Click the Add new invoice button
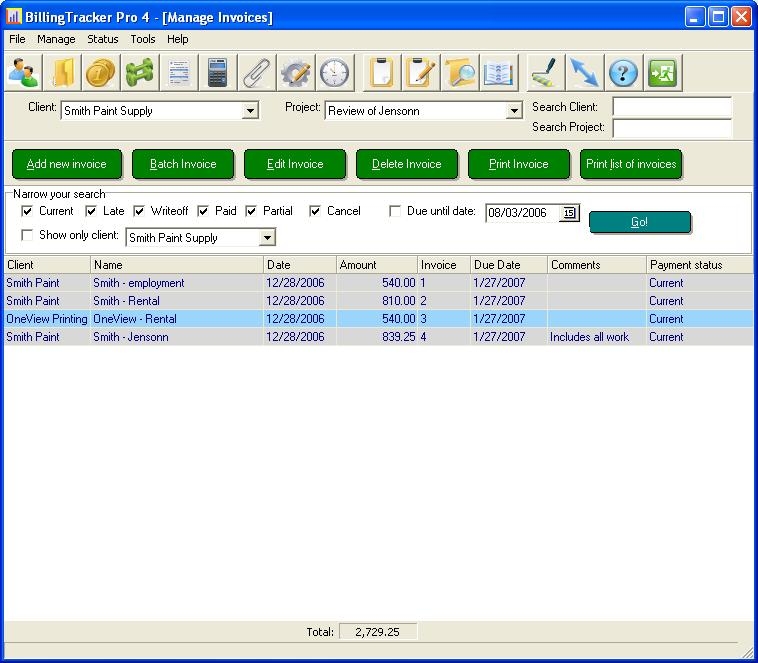The image size is (758, 663). click(67, 164)
